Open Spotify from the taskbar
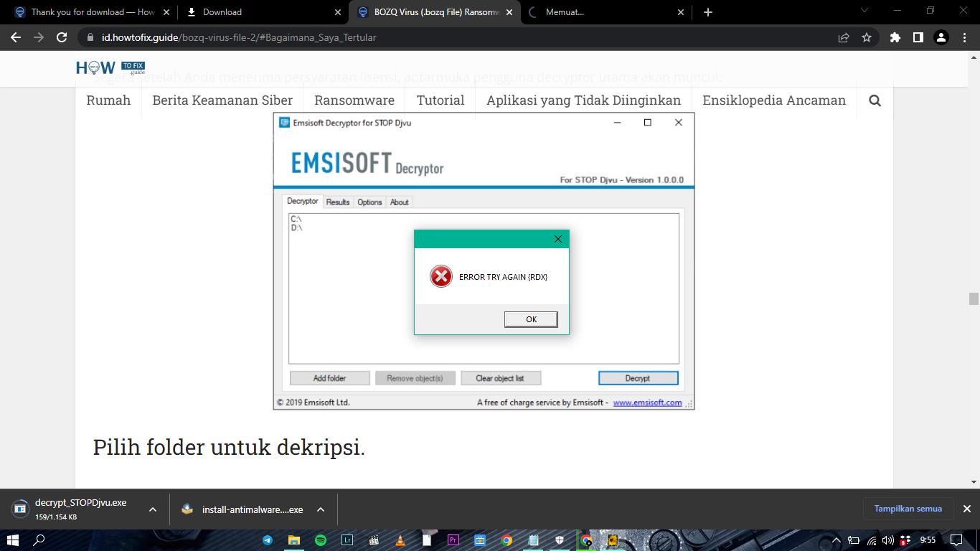980x551 pixels. (x=321, y=540)
